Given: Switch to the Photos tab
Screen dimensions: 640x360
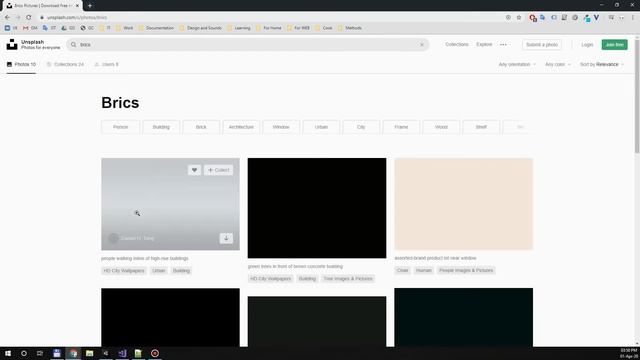Looking at the screenshot, I should (21, 64).
